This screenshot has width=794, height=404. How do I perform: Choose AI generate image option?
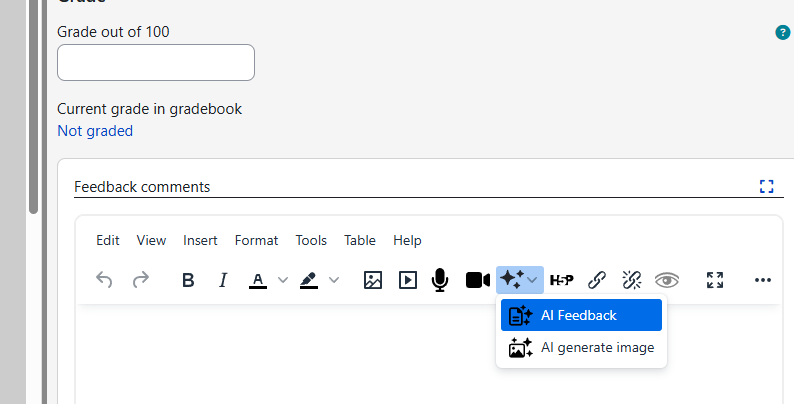coord(581,348)
